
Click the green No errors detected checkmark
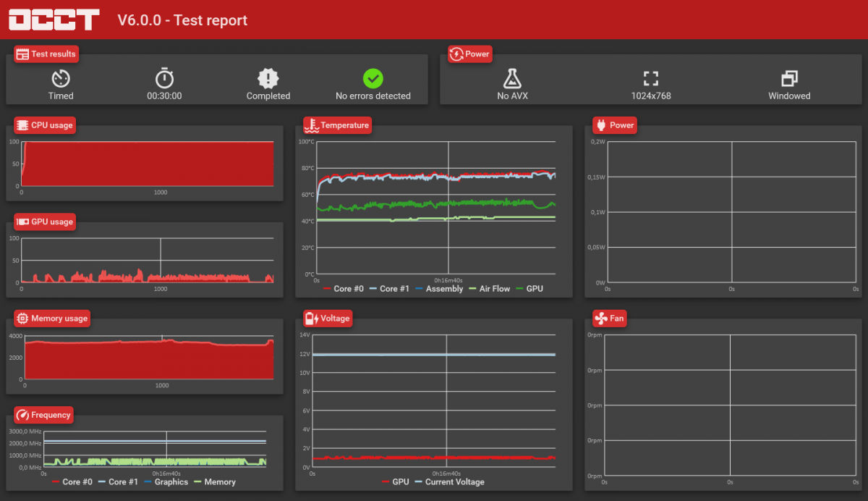tap(373, 78)
